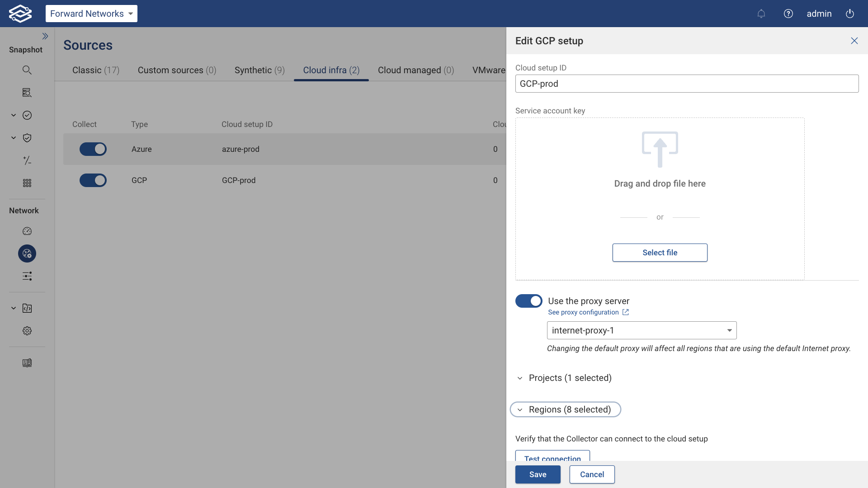Click the sidebar settings gear icon

click(27, 331)
